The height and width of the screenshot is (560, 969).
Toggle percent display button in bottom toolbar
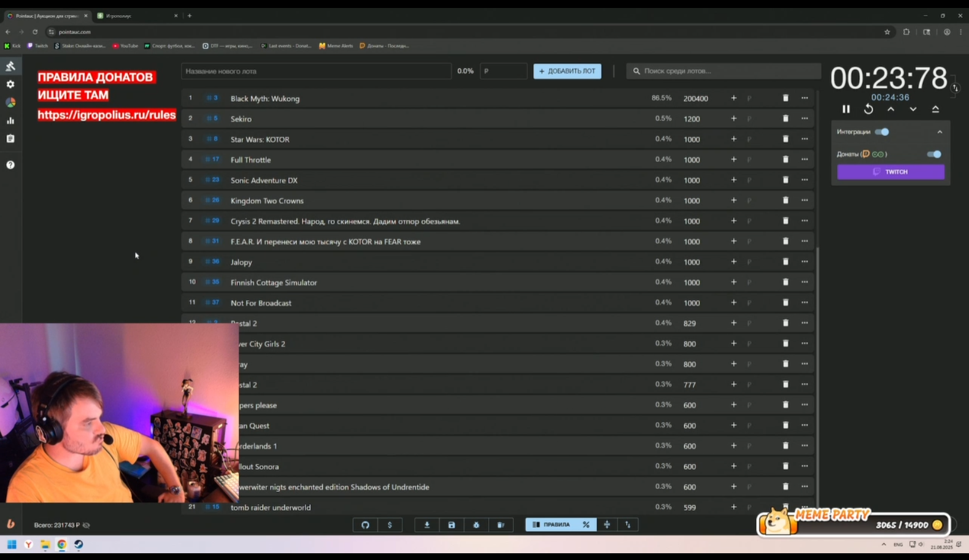586,525
